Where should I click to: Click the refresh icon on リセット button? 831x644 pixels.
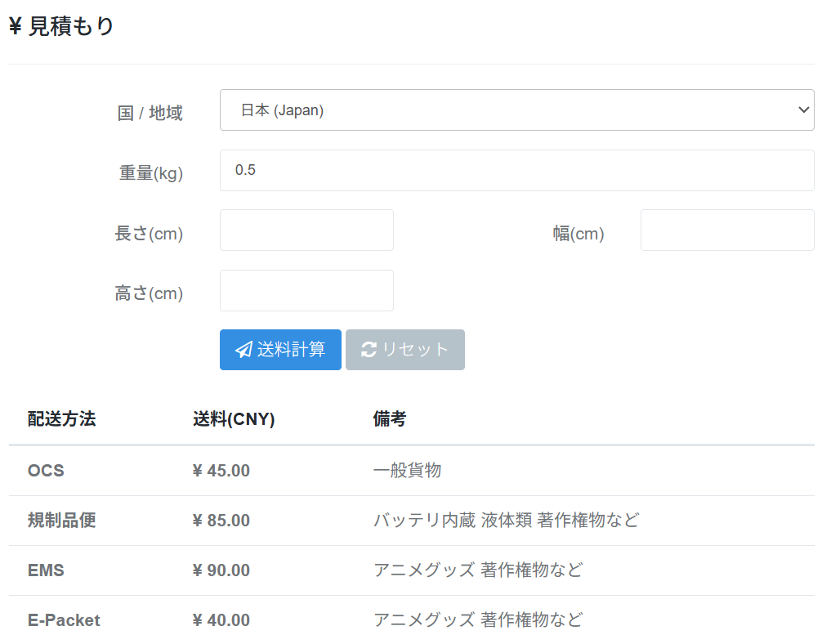pos(369,350)
